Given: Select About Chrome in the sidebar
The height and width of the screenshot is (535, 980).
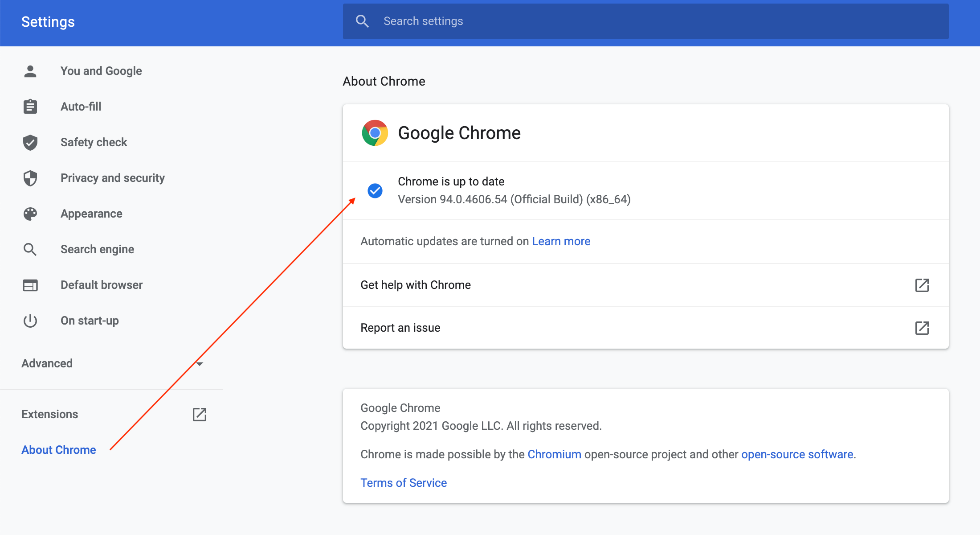Looking at the screenshot, I should [x=59, y=450].
